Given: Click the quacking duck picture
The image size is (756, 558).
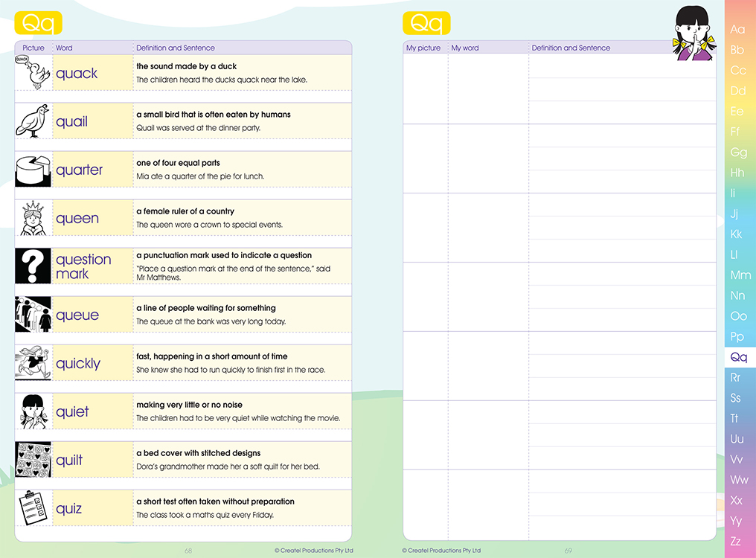Looking at the screenshot, I should coord(33,73).
